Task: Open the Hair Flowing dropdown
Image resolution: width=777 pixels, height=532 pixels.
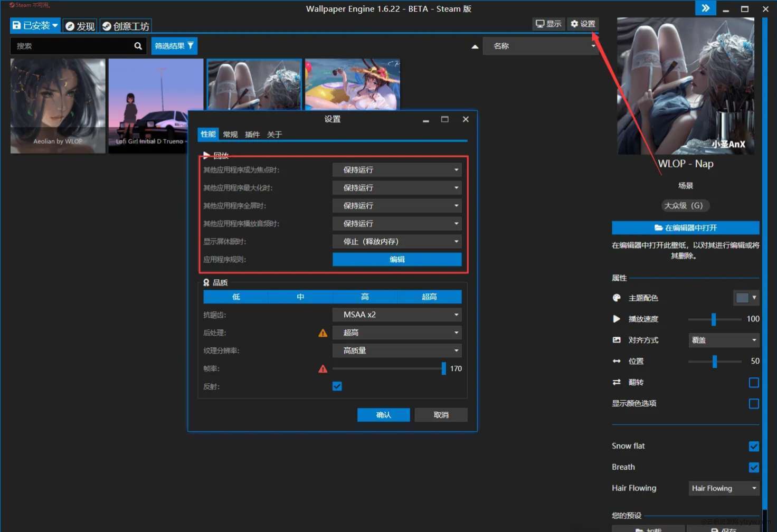Action: [x=724, y=488]
